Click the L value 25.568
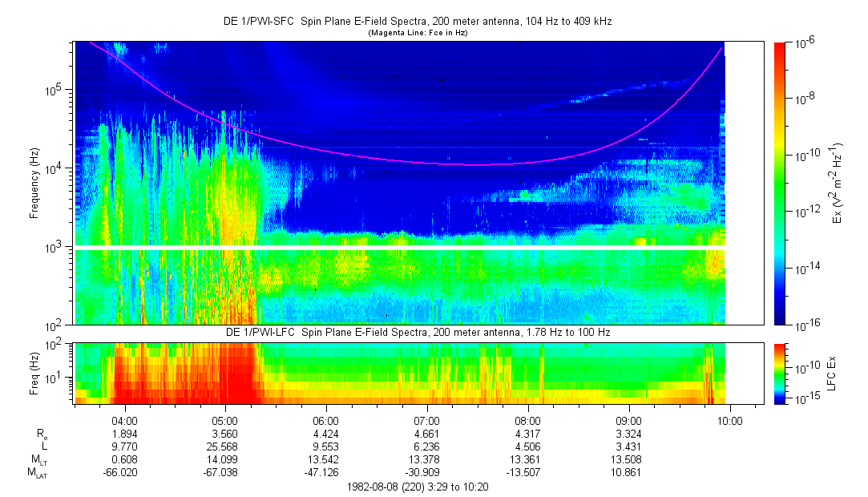 click(x=221, y=446)
